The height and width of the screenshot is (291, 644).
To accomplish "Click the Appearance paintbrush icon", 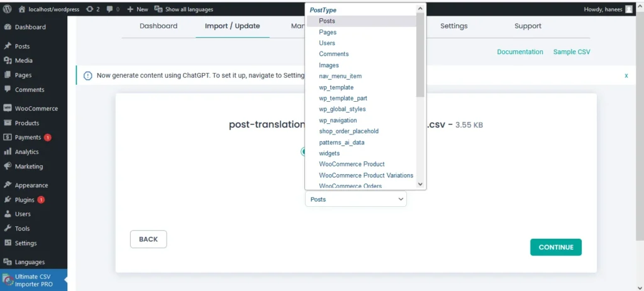I will tap(8, 185).
